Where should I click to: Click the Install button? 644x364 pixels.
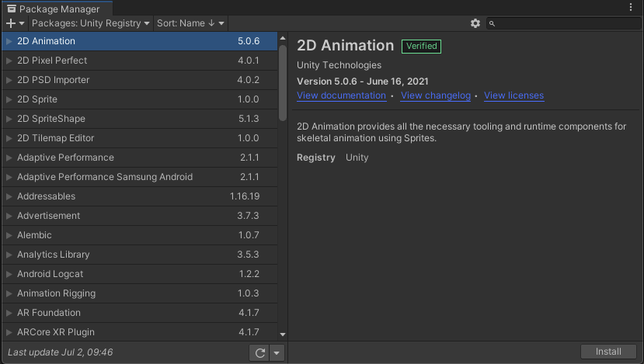click(608, 352)
